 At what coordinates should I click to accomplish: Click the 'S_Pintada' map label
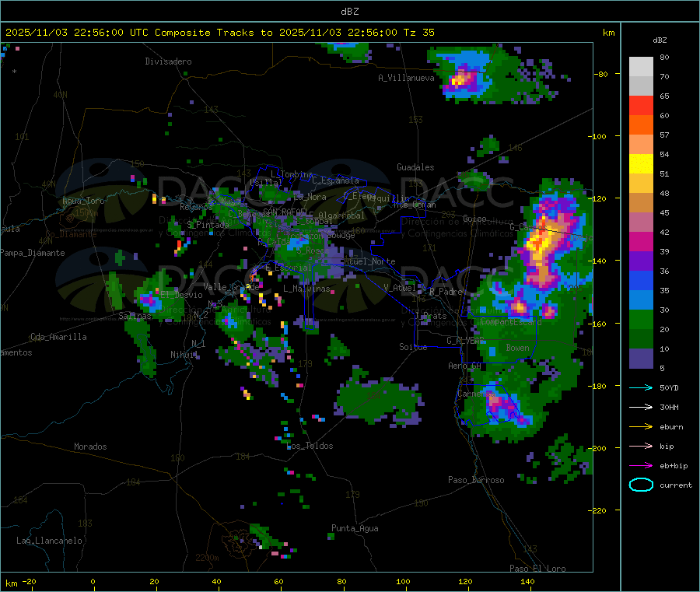[x=208, y=225]
